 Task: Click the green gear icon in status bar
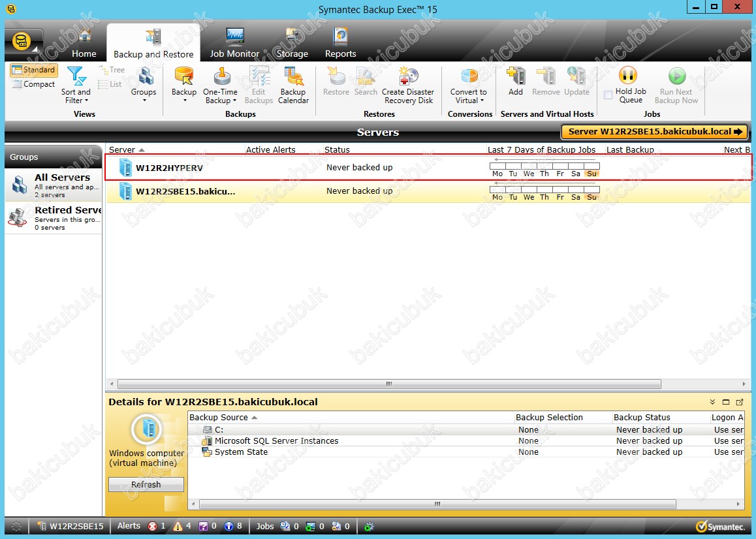pos(370,526)
